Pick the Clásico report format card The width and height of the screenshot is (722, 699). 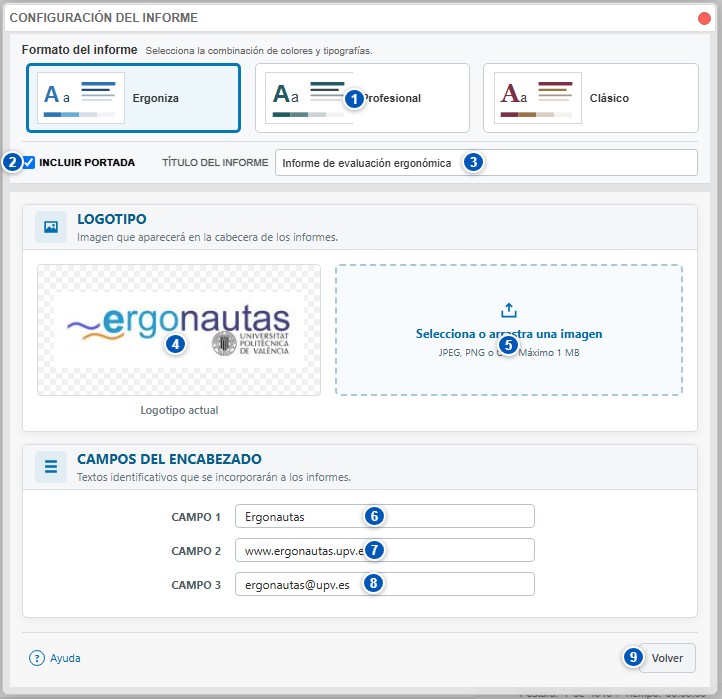click(591, 98)
